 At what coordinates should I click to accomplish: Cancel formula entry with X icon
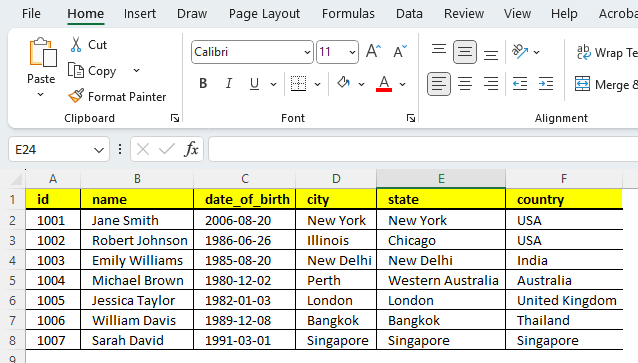[x=143, y=149]
